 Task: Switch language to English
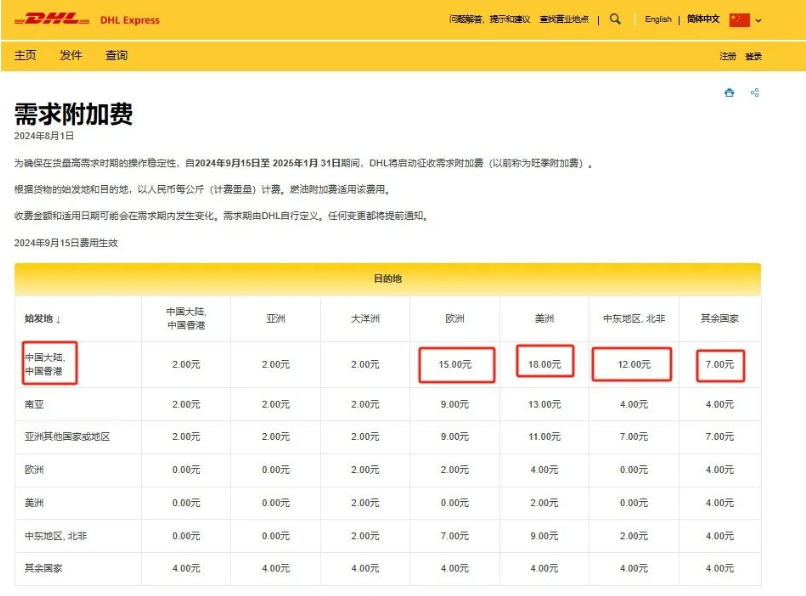click(x=658, y=19)
